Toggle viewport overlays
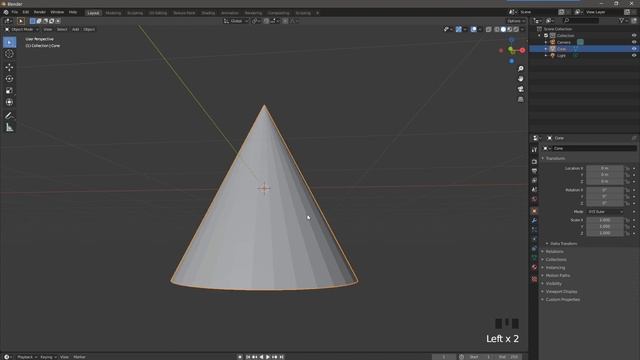Viewport: 640px width, 360px height. (473, 29)
